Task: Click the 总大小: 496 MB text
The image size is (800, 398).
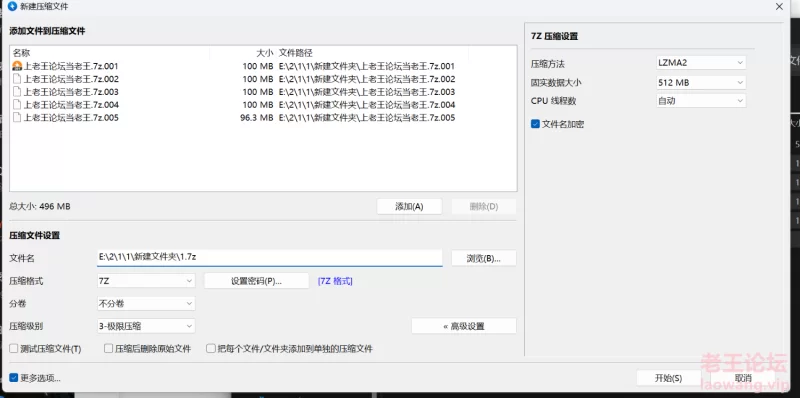Action: click(40, 207)
